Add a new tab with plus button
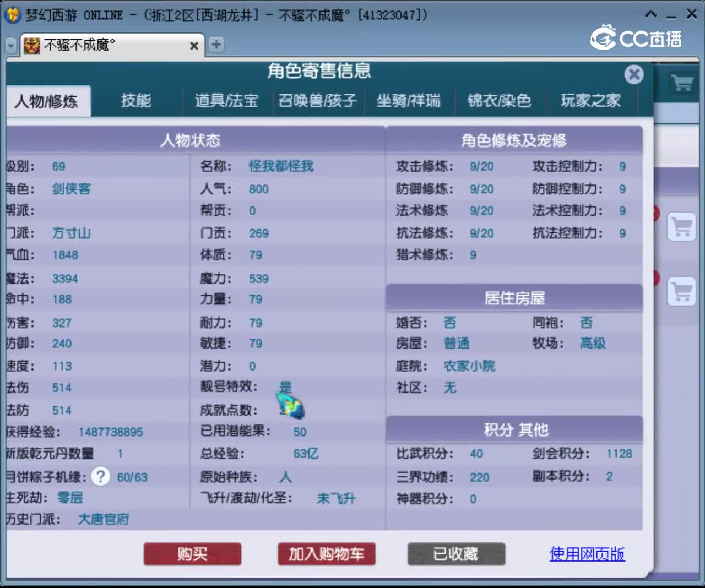The image size is (705, 588). tap(216, 45)
